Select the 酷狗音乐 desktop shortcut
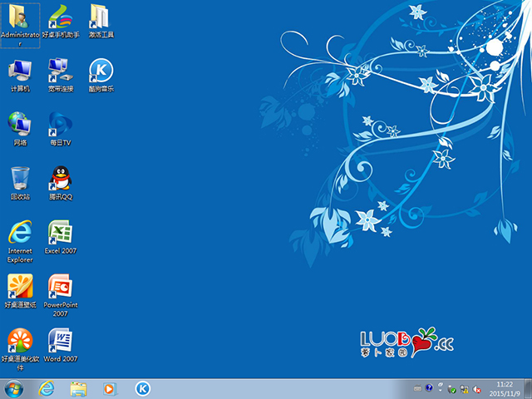 point(101,70)
